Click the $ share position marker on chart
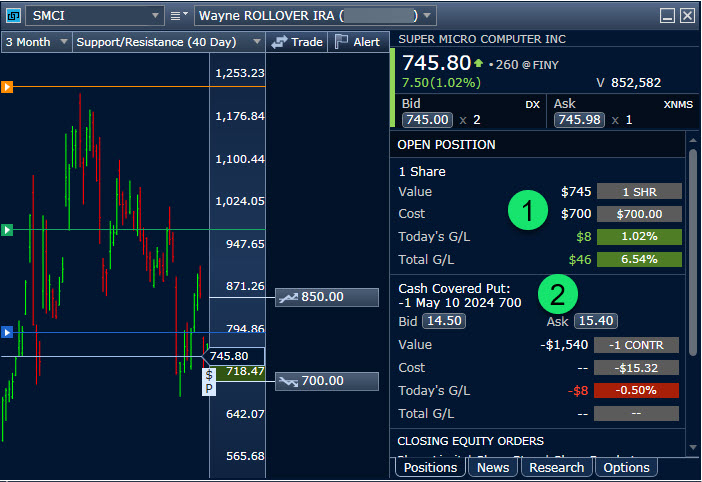Image resolution: width=702 pixels, height=482 pixels. coord(210,374)
